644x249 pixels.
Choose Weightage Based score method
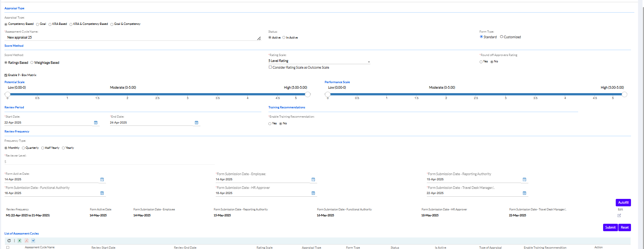[x=32, y=63]
